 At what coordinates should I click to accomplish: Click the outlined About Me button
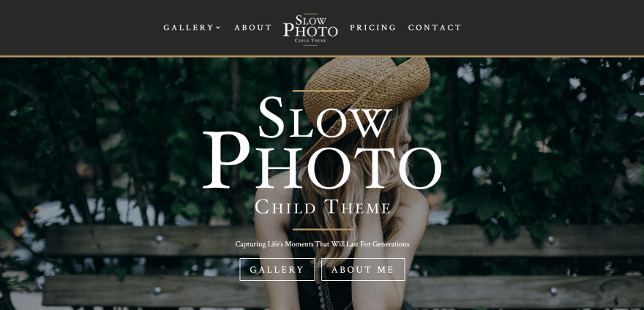tap(363, 269)
